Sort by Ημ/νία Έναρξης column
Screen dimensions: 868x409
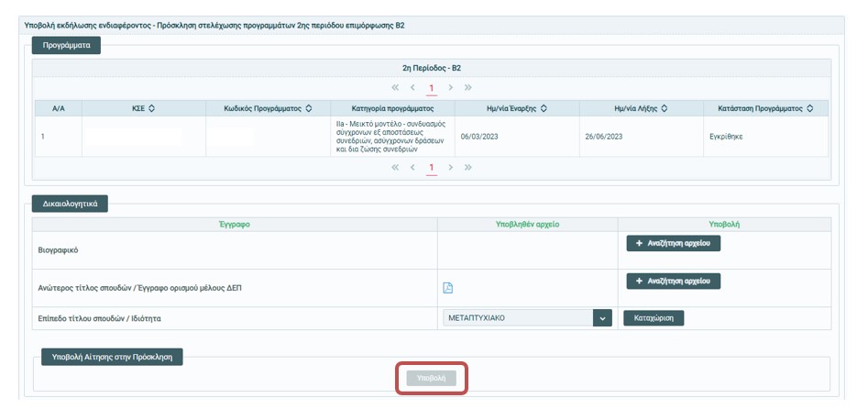[x=544, y=108]
